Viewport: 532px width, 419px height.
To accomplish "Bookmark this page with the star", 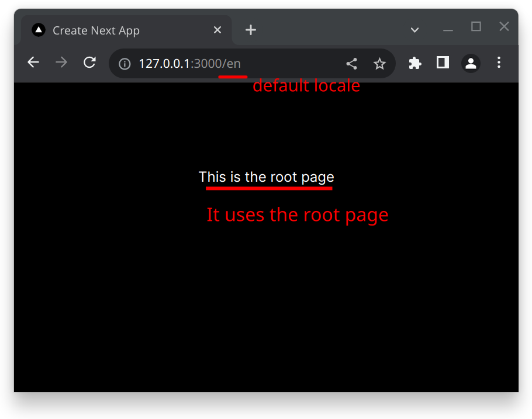I will tap(380, 63).
